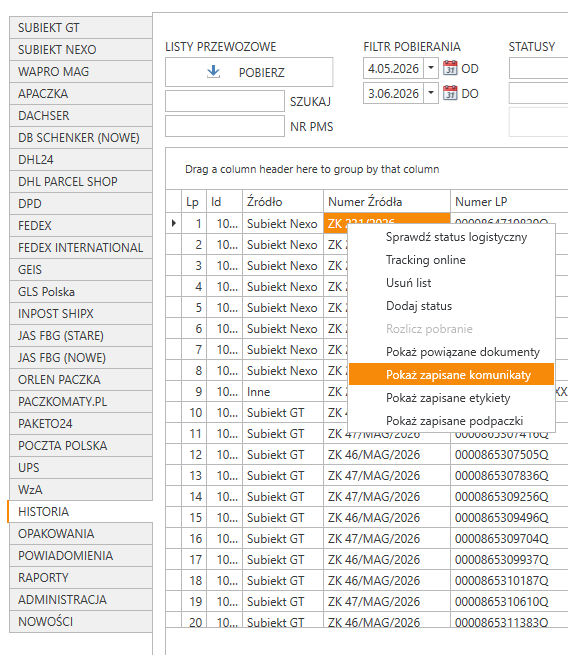Click the calendar icon next to OD

click(450, 68)
